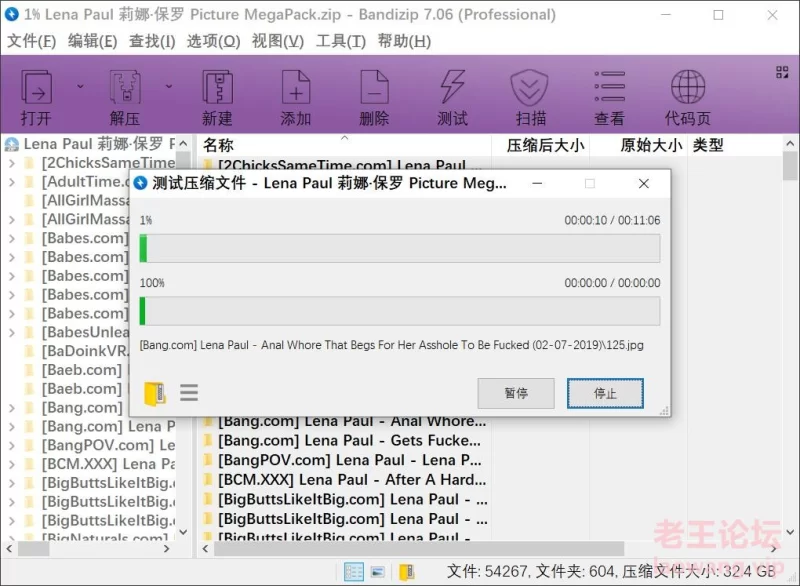The width and height of the screenshot is (800, 586).
Task: Click the yellow archive folder icon in dialog
Action: coord(155,393)
